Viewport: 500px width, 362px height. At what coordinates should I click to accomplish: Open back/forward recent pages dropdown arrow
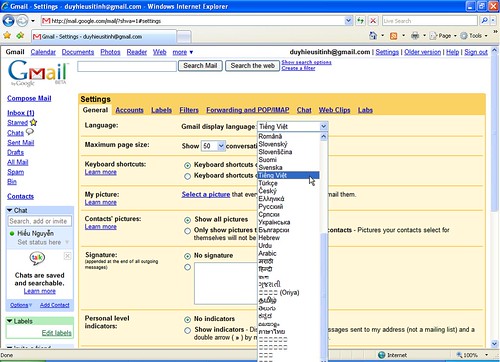coord(33,21)
